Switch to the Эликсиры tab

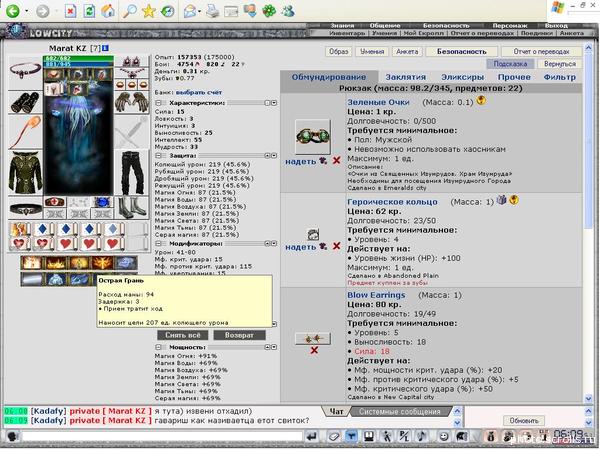tap(462, 77)
